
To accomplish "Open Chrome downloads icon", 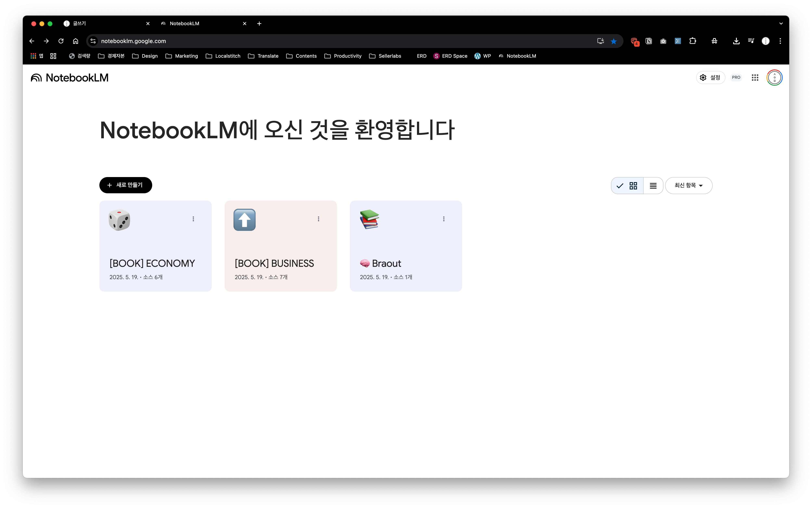I will (x=736, y=41).
